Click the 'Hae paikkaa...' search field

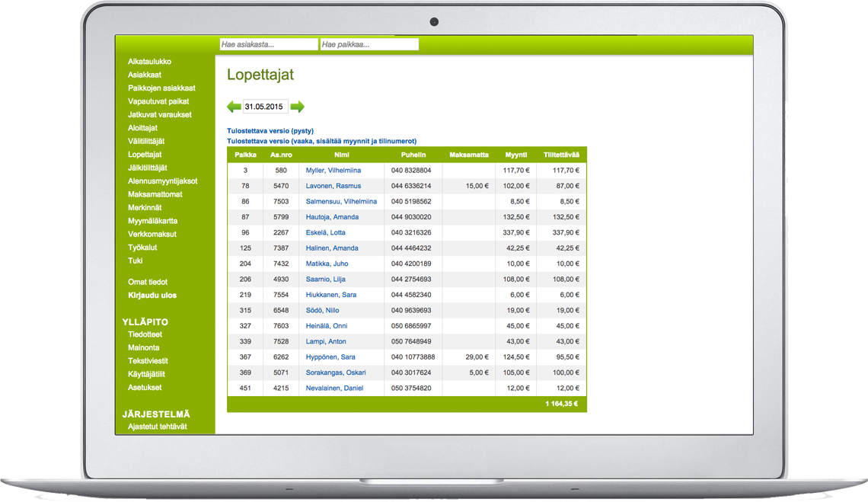[369, 45]
